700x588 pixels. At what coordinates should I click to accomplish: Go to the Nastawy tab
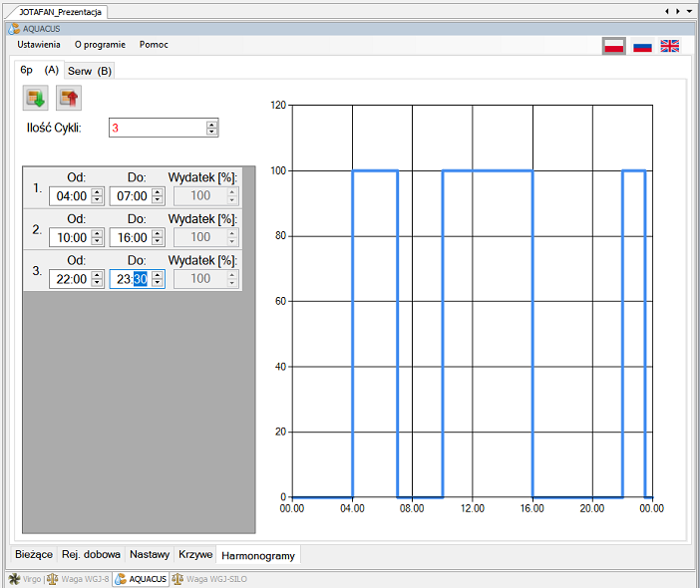150,554
